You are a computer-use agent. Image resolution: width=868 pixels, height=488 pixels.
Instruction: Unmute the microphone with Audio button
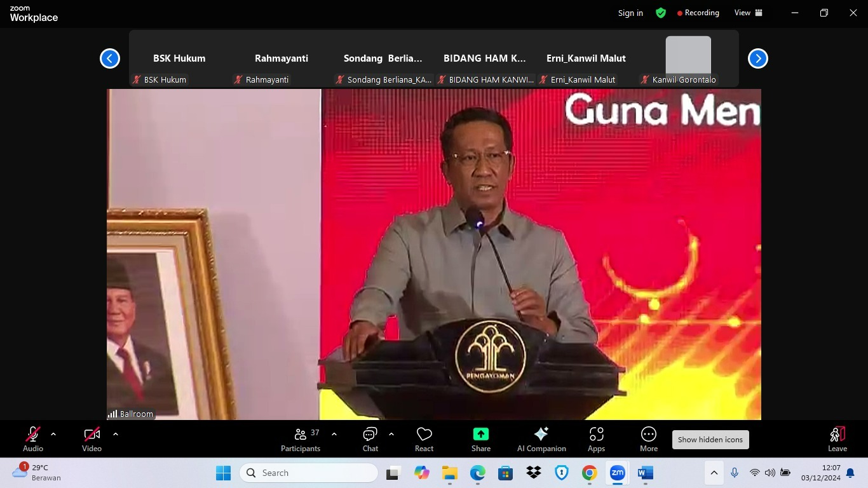point(33,439)
